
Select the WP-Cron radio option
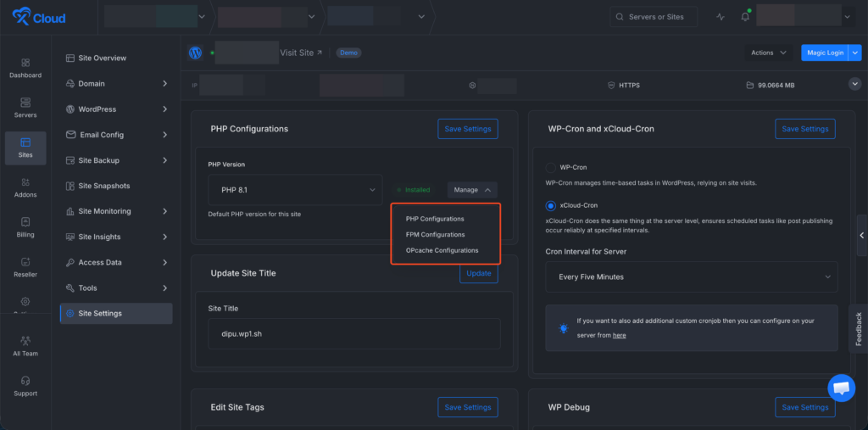click(552, 168)
